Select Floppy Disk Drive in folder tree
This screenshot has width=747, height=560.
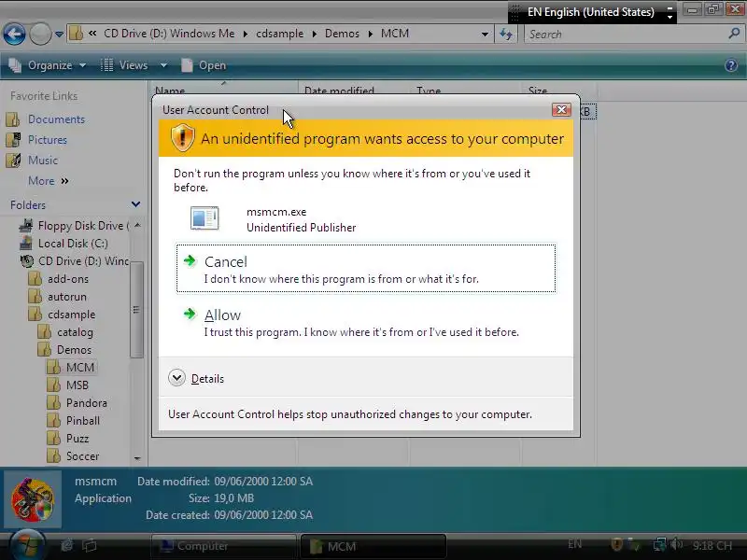(x=83, y=226)
